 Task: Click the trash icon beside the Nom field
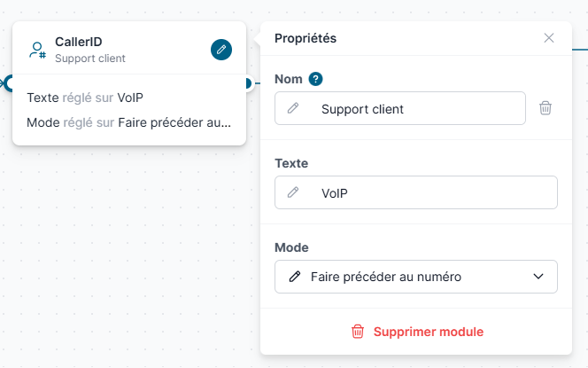546,108
